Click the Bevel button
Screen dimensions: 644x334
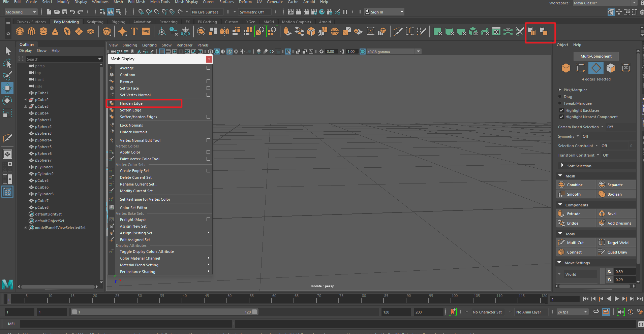point(616,214)
